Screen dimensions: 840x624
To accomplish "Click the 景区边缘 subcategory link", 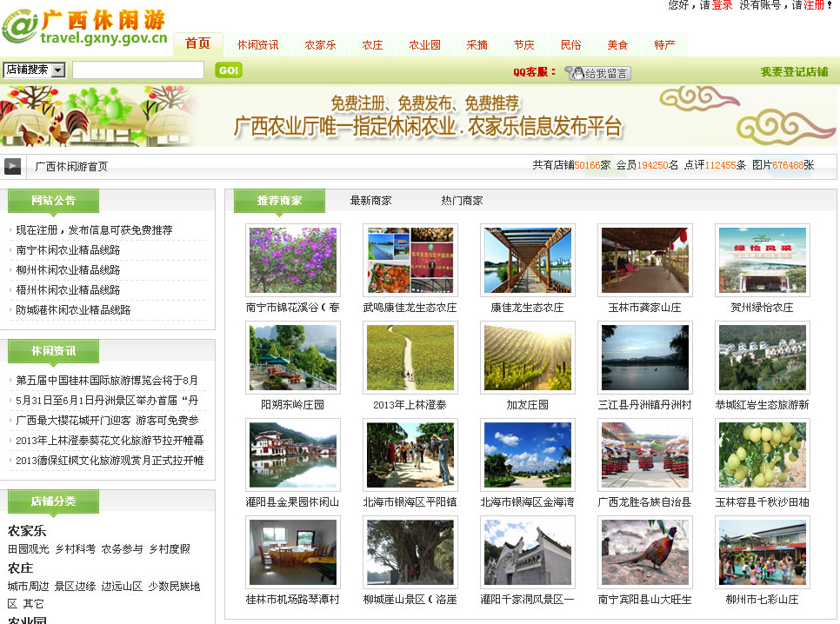I will pyautogui.click(x=75, y=587).
